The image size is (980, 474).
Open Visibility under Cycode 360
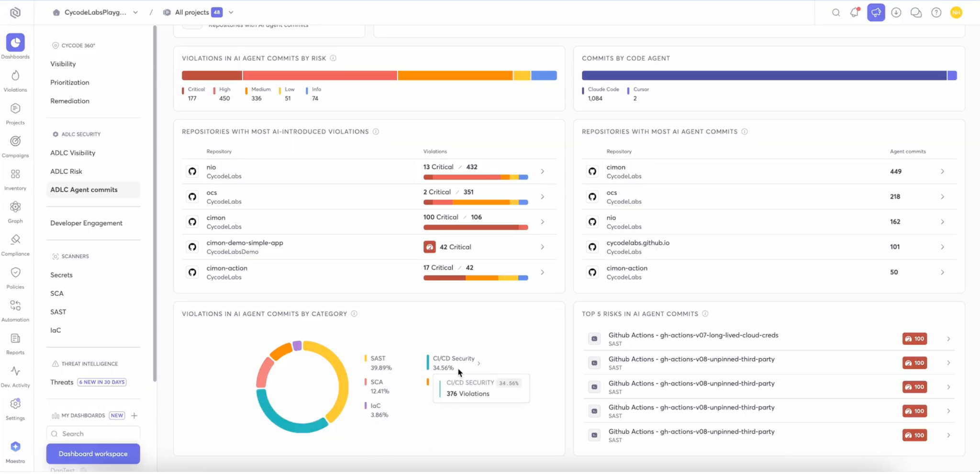[63, 64]
